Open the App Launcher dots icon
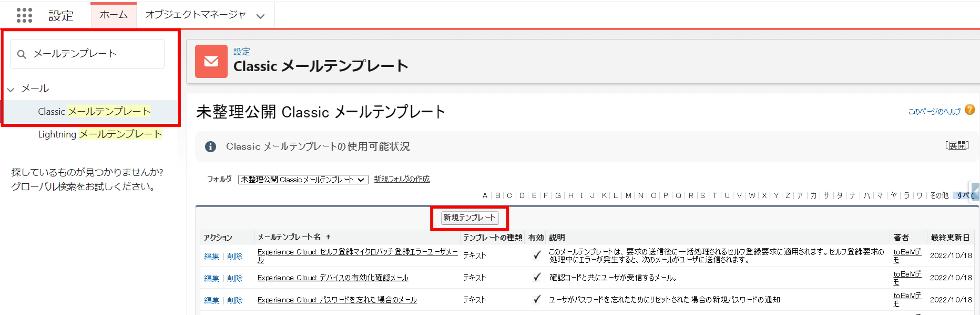This screenshot has height=315, width=980. 24,16
